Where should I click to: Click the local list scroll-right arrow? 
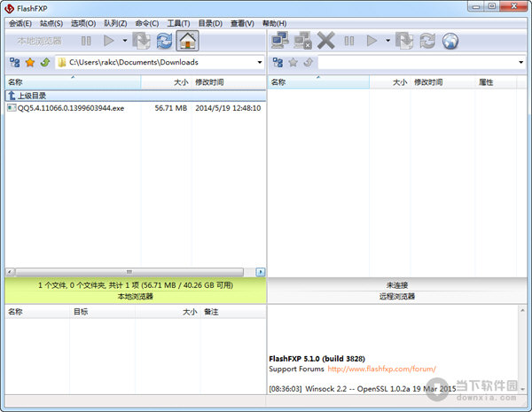pyautogui.click(x=261, y=272)
